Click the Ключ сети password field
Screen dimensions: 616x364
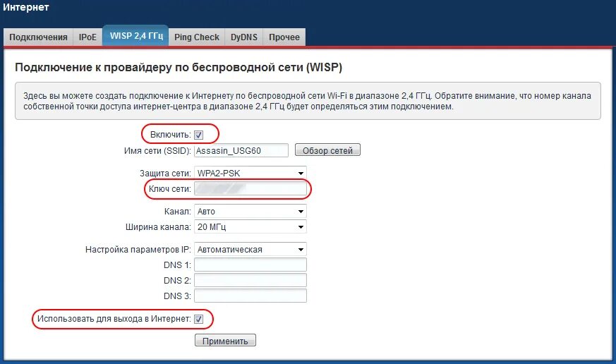coord(250,189)
